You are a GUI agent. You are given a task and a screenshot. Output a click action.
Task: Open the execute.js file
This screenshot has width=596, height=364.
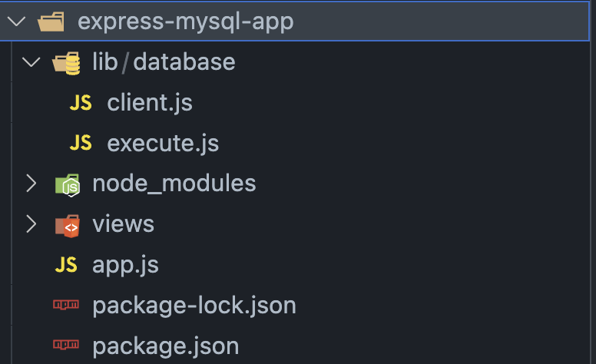[x=163, y=144]
